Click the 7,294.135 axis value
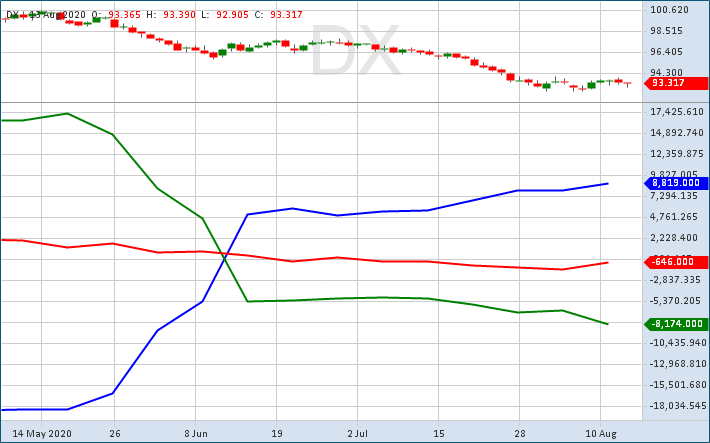 point(674,196)
